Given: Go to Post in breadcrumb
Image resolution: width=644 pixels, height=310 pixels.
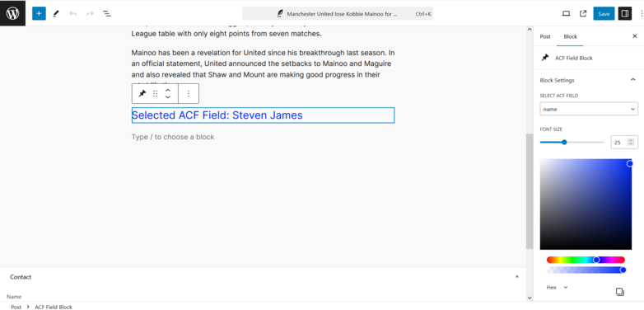Looking at the screenshot, I should [16, 307].
